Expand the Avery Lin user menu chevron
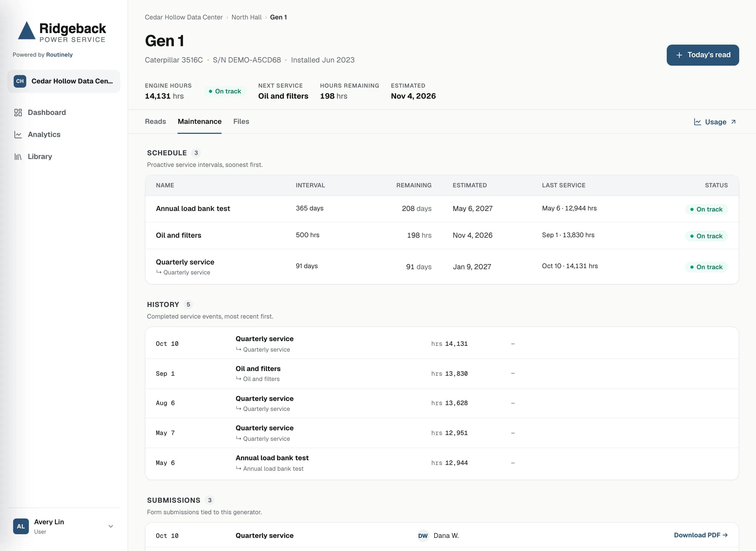This screenshot has height=551, width=756. tap(111, 526)
